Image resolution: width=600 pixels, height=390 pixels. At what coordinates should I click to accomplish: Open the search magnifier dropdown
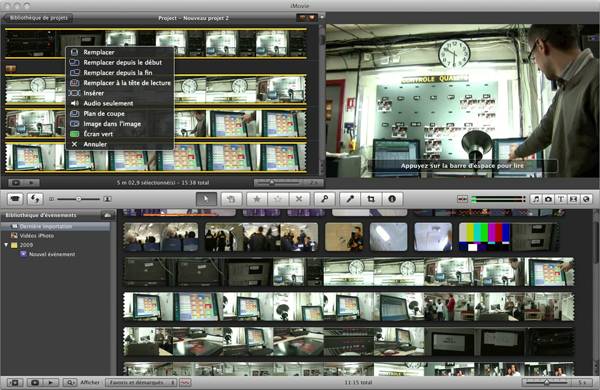[x=70, y=382]
